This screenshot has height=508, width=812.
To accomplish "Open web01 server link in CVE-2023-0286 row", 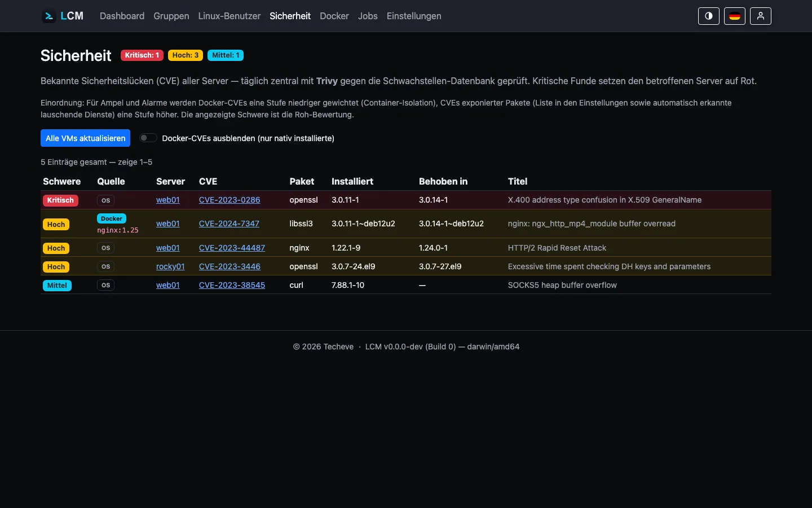I will coord(168,200).
